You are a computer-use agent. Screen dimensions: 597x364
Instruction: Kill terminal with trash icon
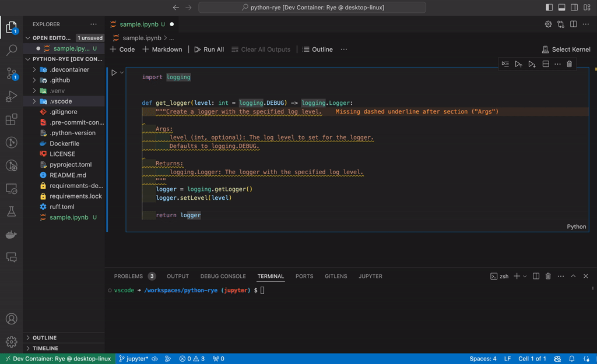(548, 276)
